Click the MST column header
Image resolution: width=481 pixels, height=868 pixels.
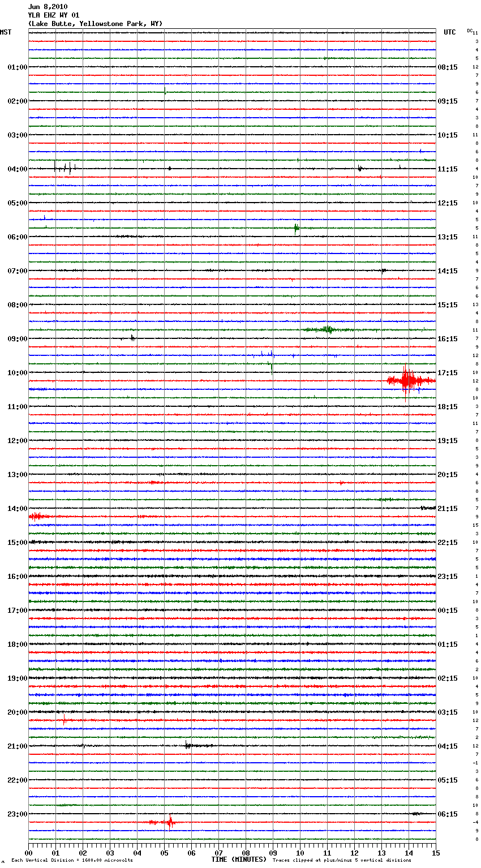[6, 32]
